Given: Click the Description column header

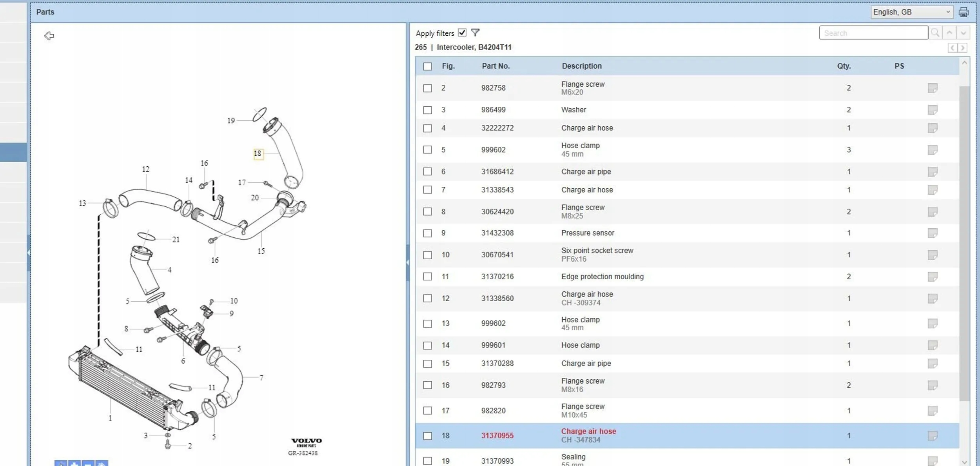Looking at the screenshot, I should pyautogui.click(x=581, y=66).
